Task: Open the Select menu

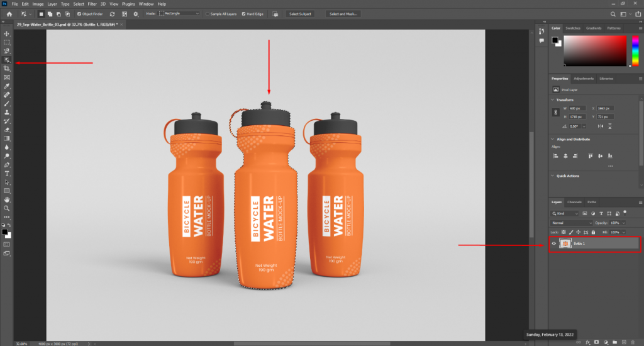Action: coord(79,4)
